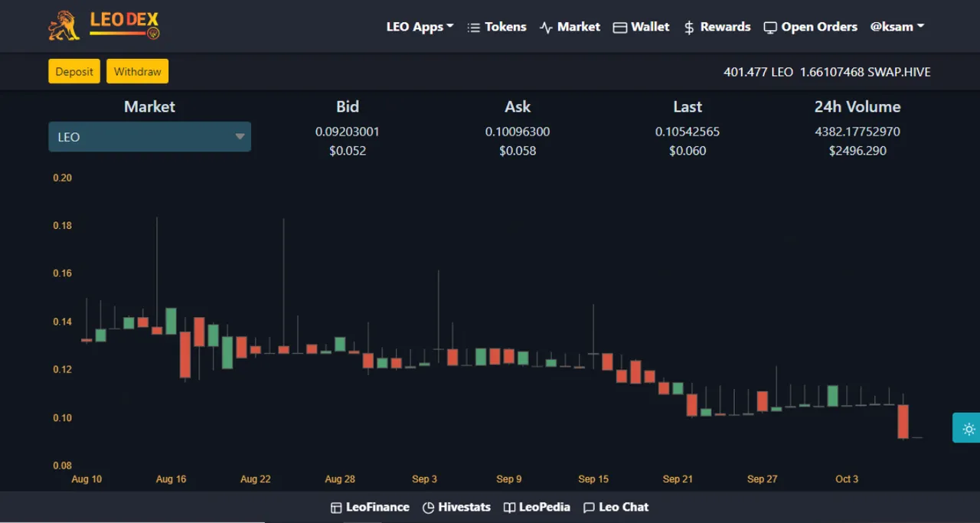Click the pulse icon beside Market
The width and height of the screenshot is (980, 523).
[x=546, y=28]
